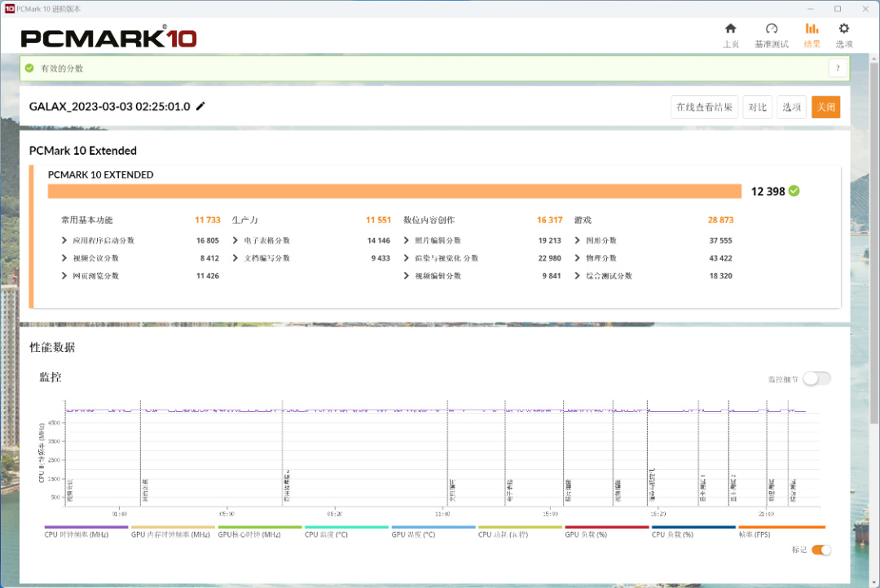Click the 照片编辑分数 value 19 213
This screenshot has width=880, height=588.
(549, 240)
